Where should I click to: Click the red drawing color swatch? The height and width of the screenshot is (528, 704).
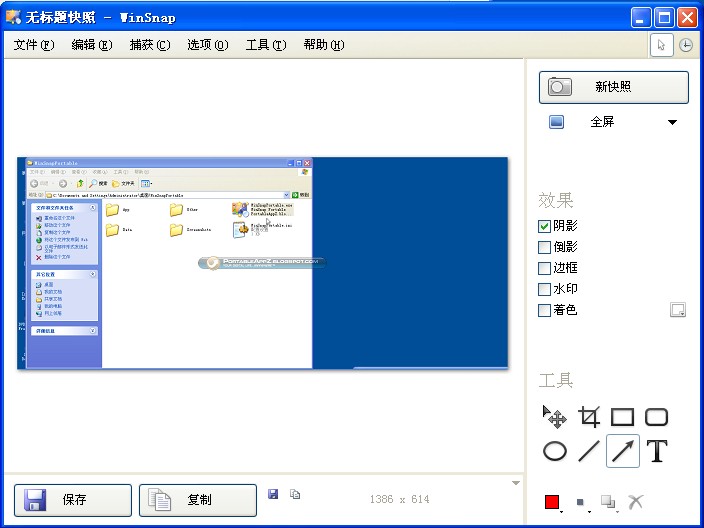(x=551, y=502)
